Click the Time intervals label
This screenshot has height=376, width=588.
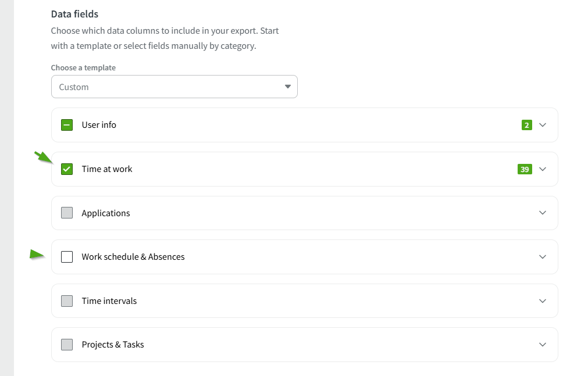tap(109, 301)
